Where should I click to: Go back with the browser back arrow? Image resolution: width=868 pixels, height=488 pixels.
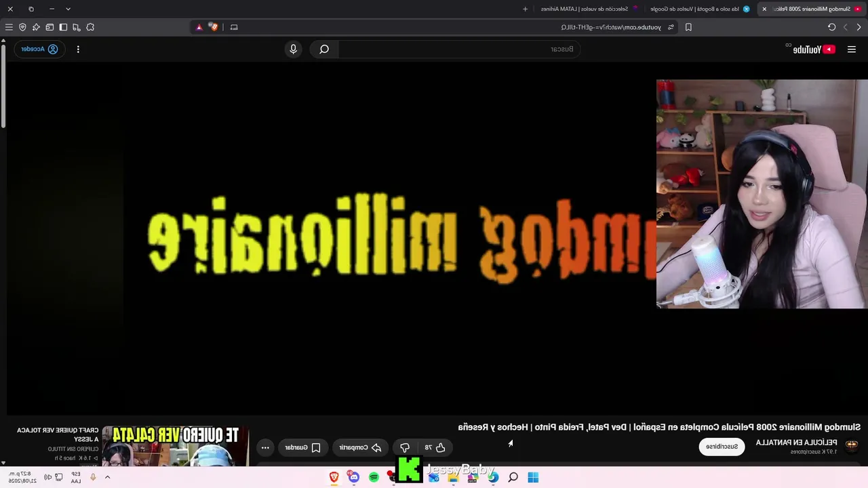coord(859,27)
